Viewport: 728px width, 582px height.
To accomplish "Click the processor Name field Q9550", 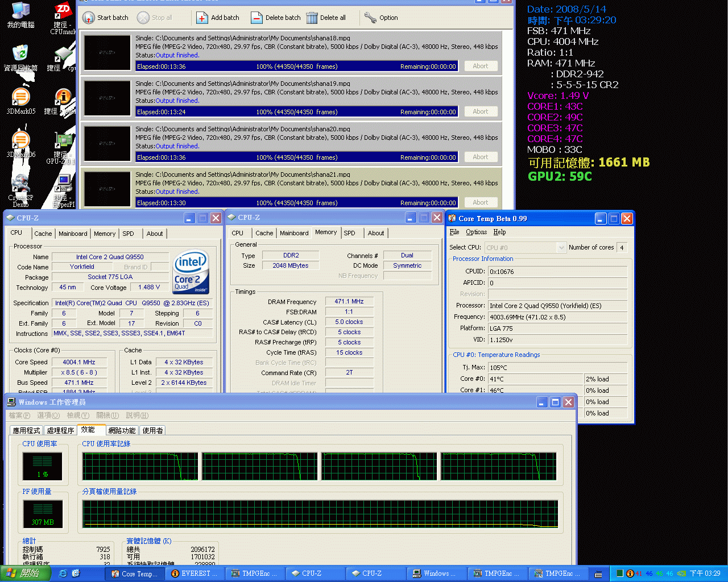I will (x=110, y=257).
